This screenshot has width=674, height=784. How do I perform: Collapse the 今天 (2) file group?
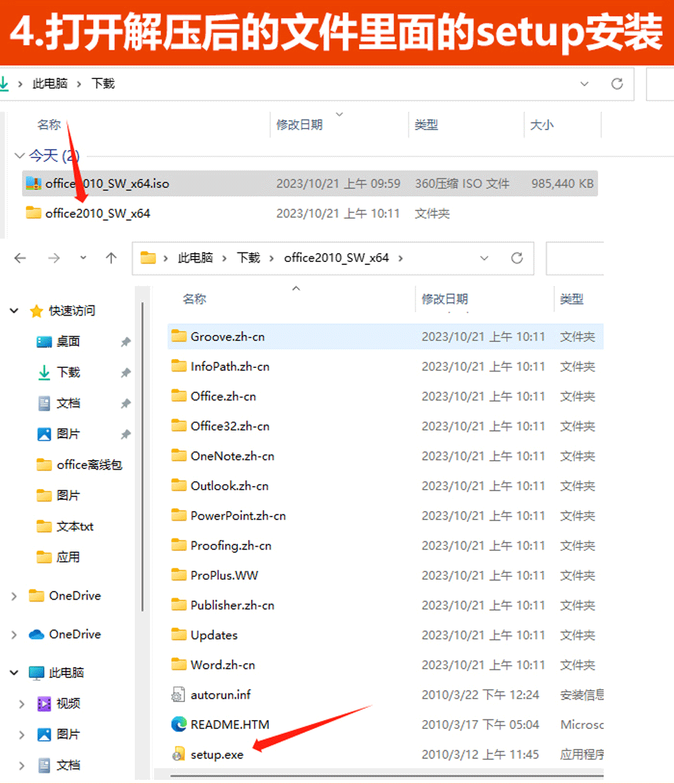click(x=19, y=155)
